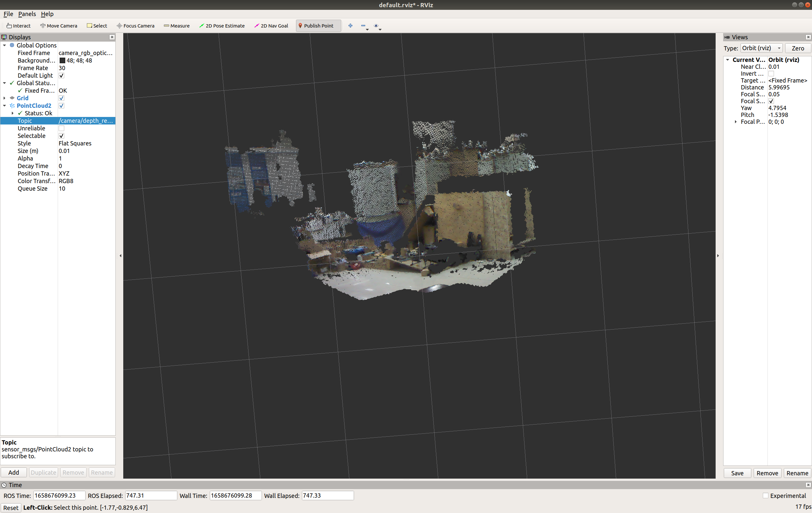Activate the 2D Nav Goal tool
This screenshot has height=513, width=812.
[x=271, y=26]
